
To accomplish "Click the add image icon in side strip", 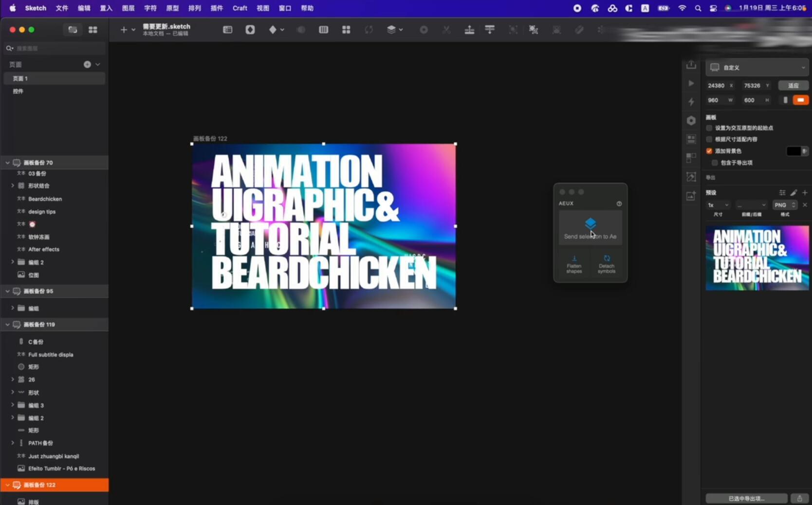I will (691, 196).
